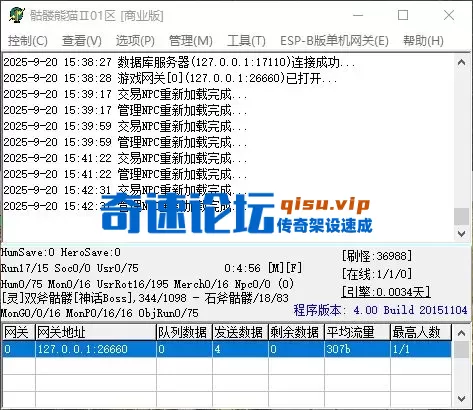This screenshot has width=473, height=410.
Task: Open the 选项(P) menu
Action: (135, 41)
